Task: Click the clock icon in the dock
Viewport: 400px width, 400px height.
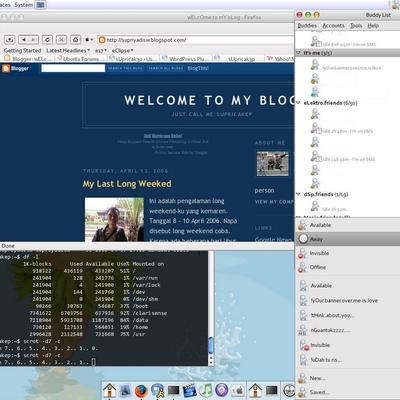Action: [x=289, y=390]
